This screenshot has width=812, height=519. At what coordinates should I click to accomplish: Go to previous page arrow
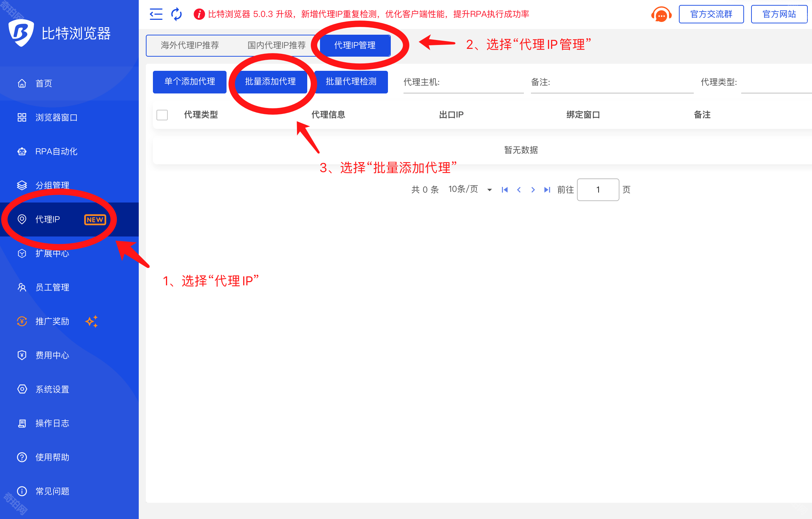pos(519,190)
